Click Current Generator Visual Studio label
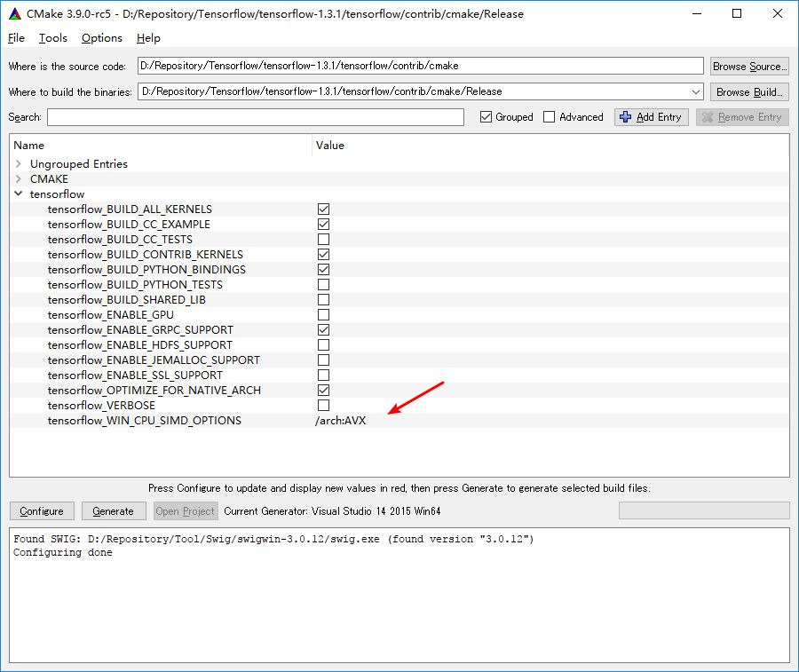Image resolution: width=799 pixels, height=672 pixels. (332, 511)
